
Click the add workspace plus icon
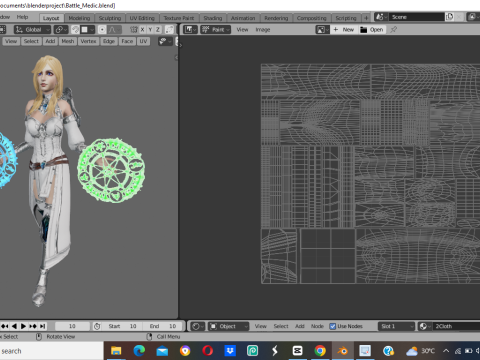pos(366,18)
